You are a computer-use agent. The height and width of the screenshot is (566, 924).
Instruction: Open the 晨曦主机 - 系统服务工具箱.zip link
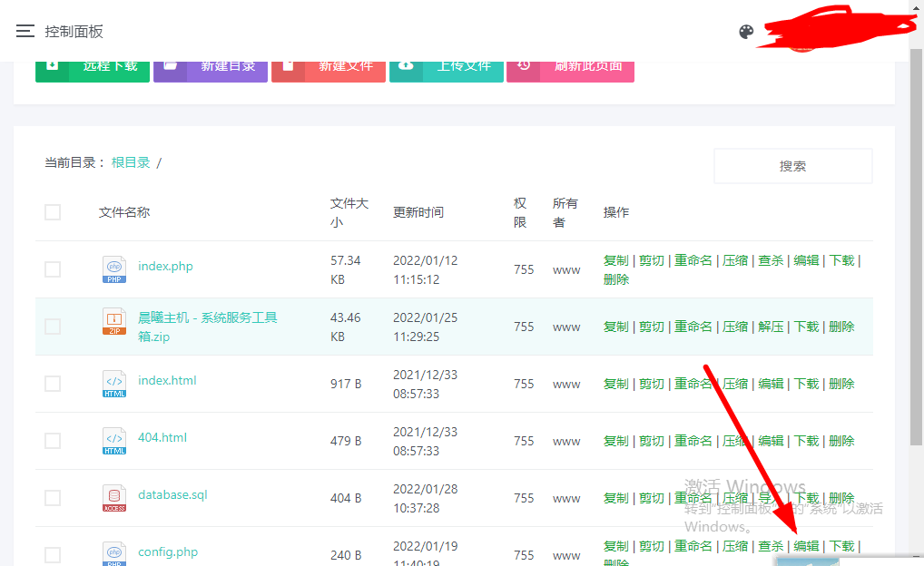(x=208, y=327)
